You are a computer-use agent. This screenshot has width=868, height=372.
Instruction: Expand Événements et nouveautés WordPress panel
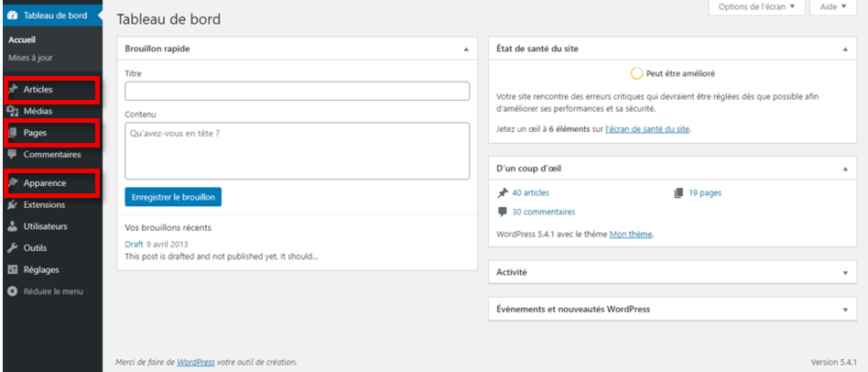[x=845, y=310]
